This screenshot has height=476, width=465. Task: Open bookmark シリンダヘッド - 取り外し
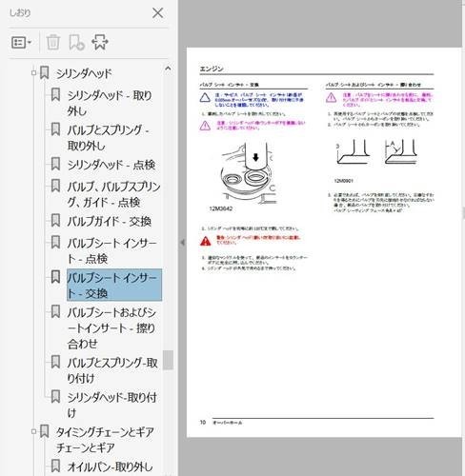[x=110, y=103]
